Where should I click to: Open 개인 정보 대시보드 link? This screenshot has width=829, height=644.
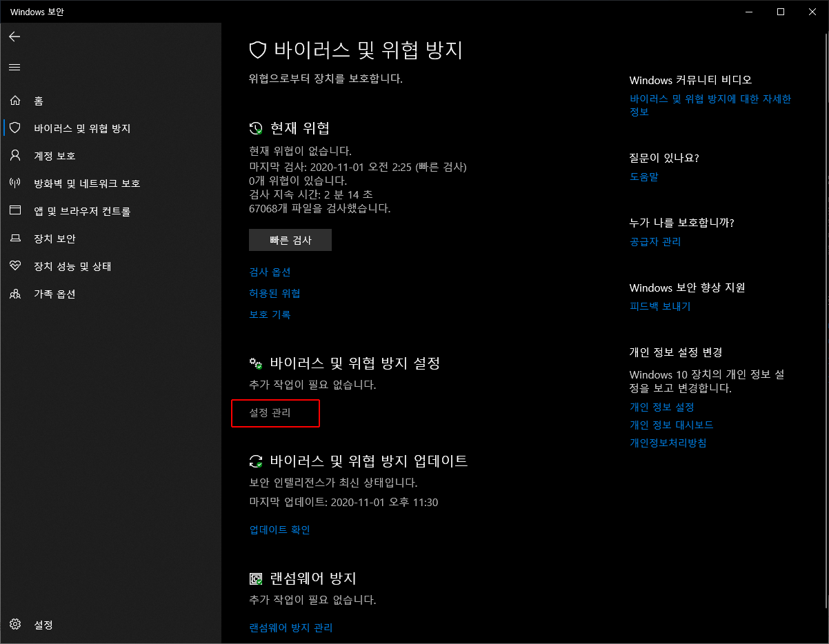tap(672, 425)
